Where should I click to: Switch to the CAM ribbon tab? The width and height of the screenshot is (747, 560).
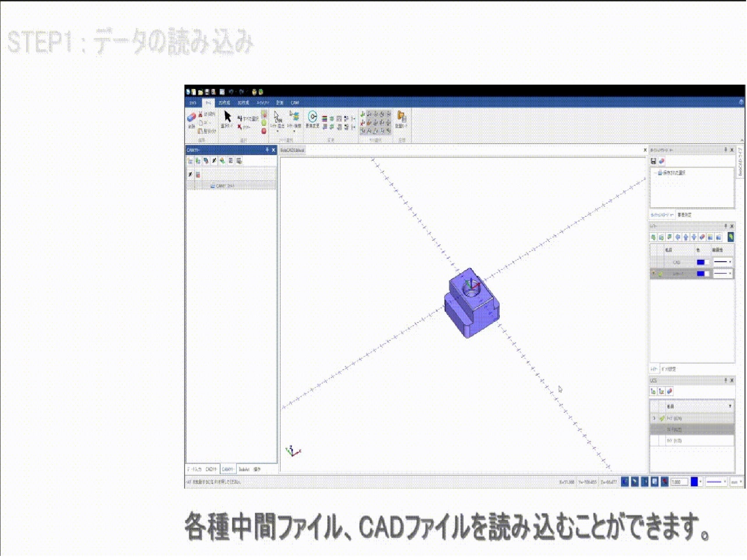coord(295,103)
